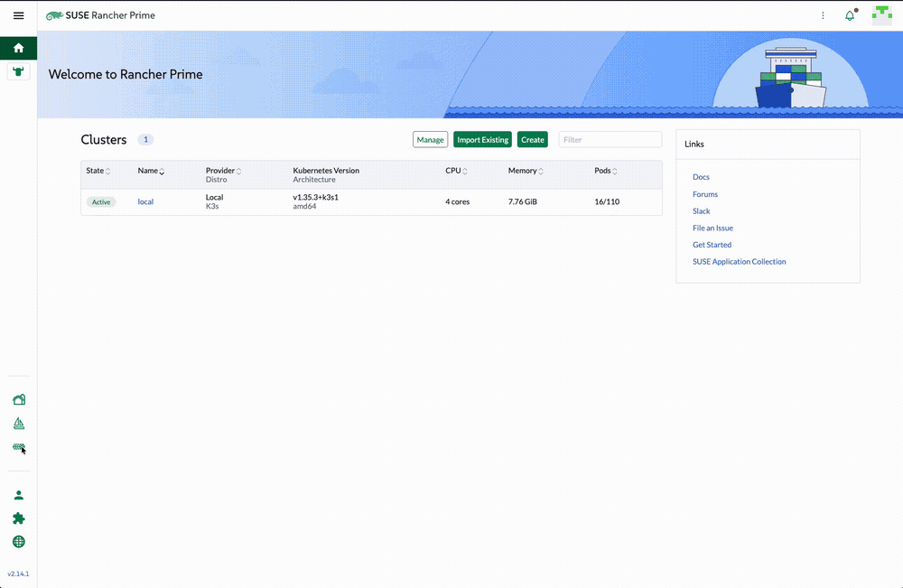Open the user avatar menu
The width and height of the screenshot is (903, 588).
[x=881, y=15]
